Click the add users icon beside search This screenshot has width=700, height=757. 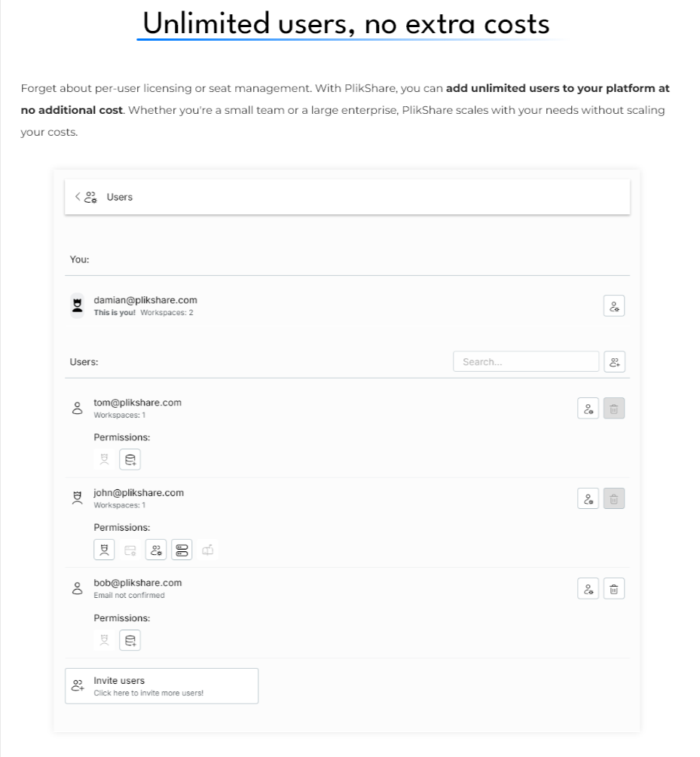coord(614,362)
